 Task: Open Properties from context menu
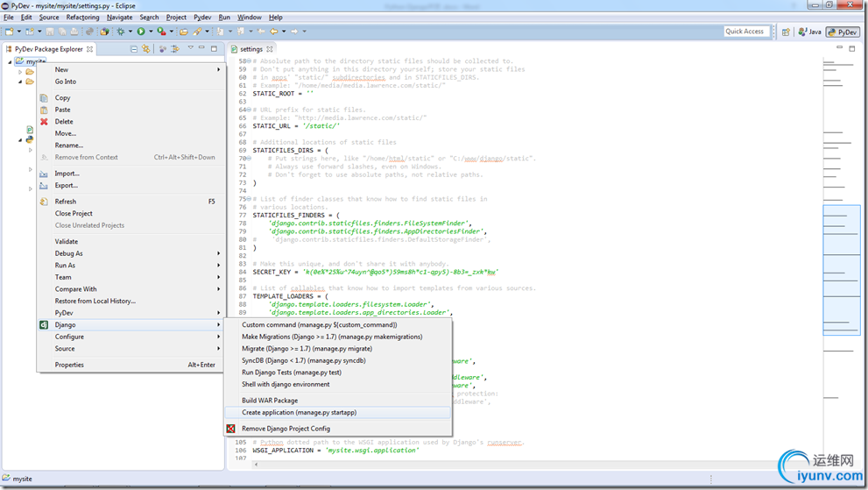(131, 365)
